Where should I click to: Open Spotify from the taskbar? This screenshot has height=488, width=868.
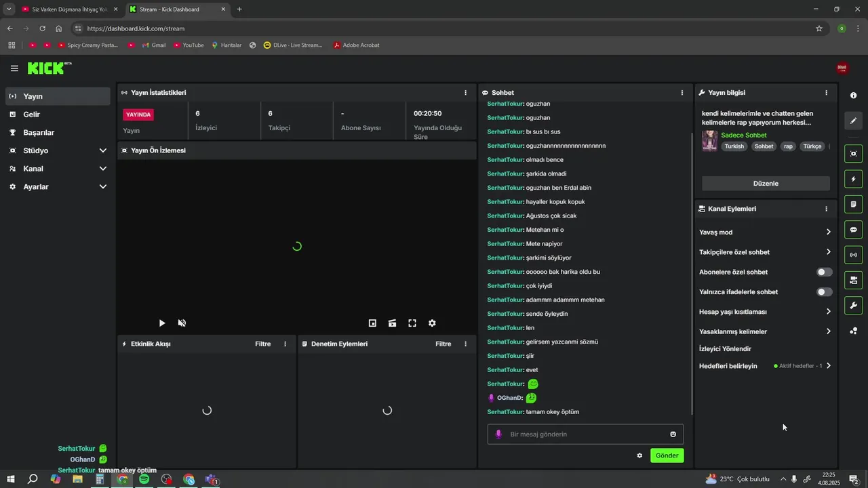(x=144, y=479)
